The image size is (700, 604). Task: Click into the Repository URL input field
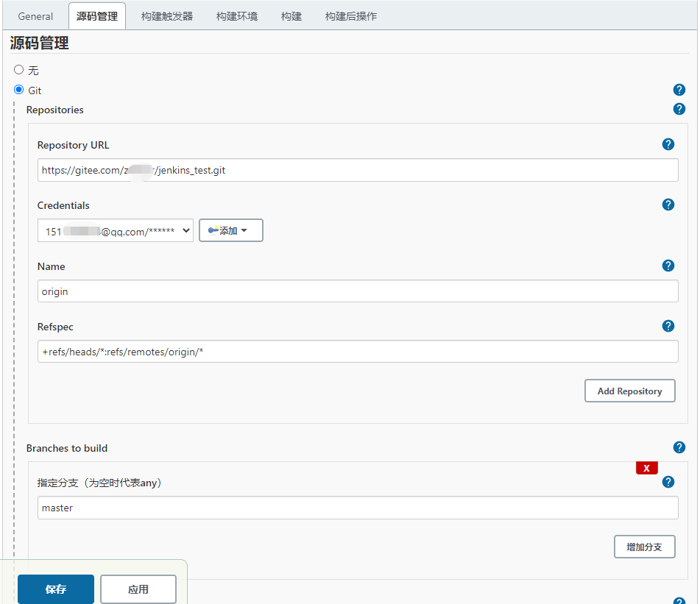[x=358, y=170]
